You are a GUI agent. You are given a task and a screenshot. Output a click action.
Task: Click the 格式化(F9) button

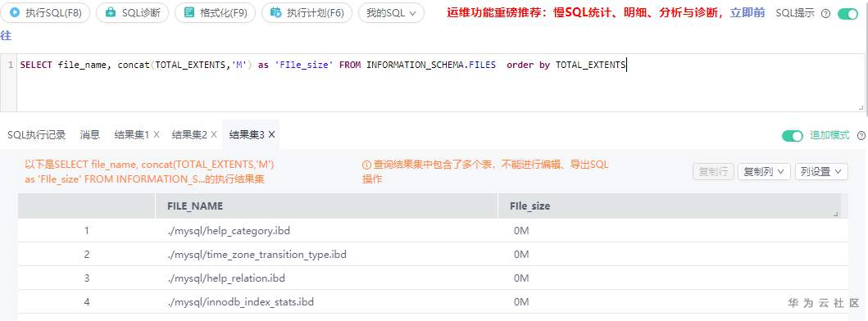(215, 13)
